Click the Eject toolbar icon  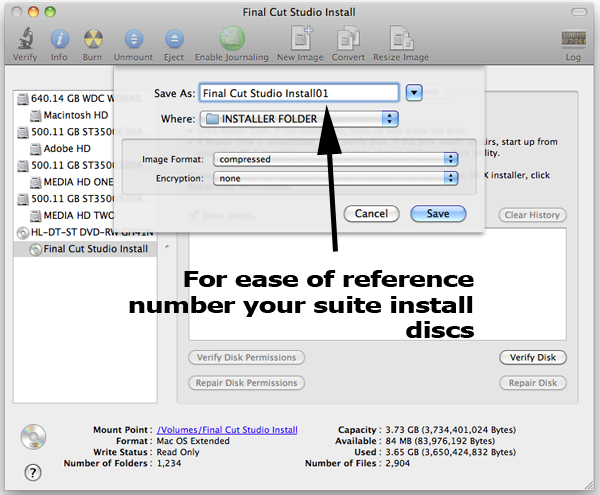[x=174, y=39]
